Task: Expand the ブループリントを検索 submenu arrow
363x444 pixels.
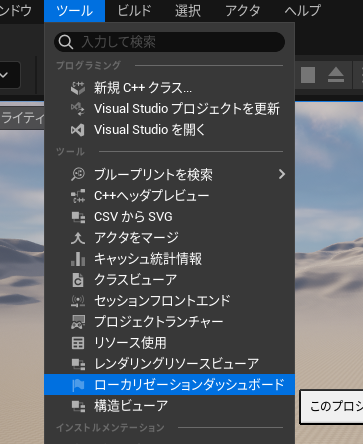Action: pos(282,174)
